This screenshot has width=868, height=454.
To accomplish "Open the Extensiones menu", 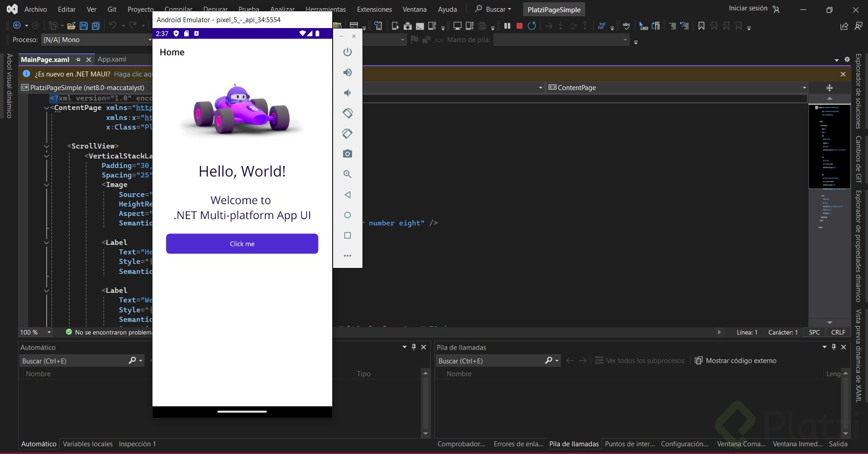I will tap(374, 9).
